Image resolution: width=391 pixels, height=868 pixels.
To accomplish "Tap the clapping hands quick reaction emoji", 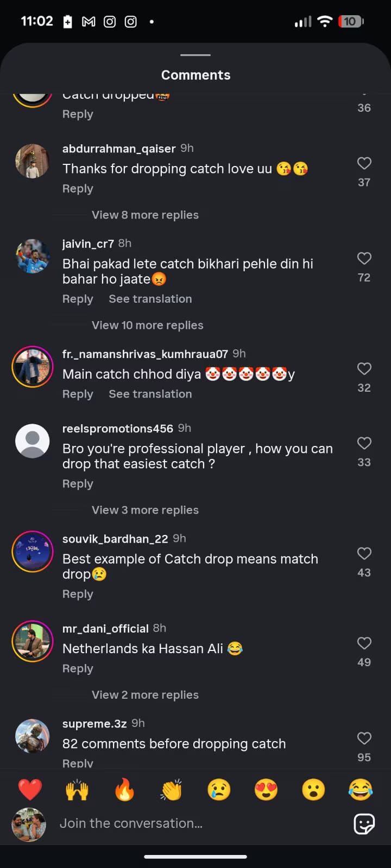I will 171,790.
